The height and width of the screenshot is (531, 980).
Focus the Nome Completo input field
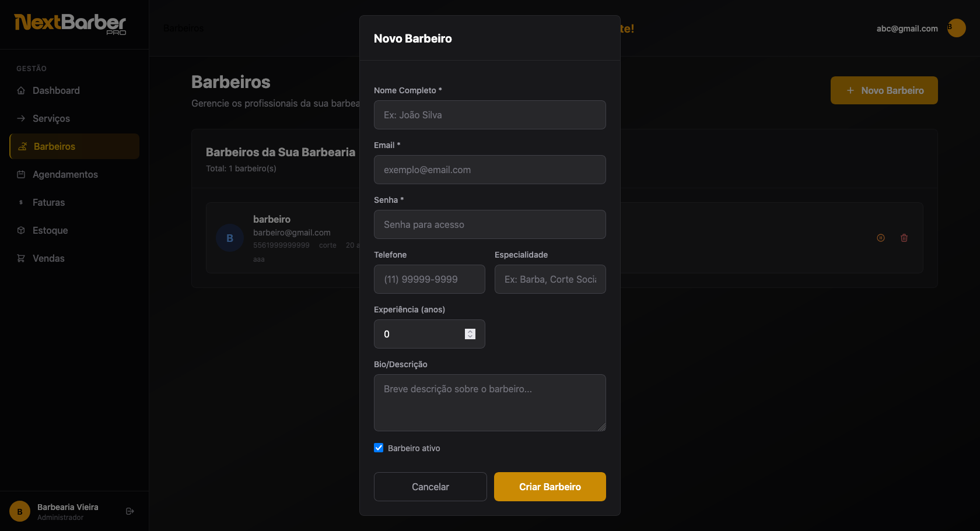point(489,115)
